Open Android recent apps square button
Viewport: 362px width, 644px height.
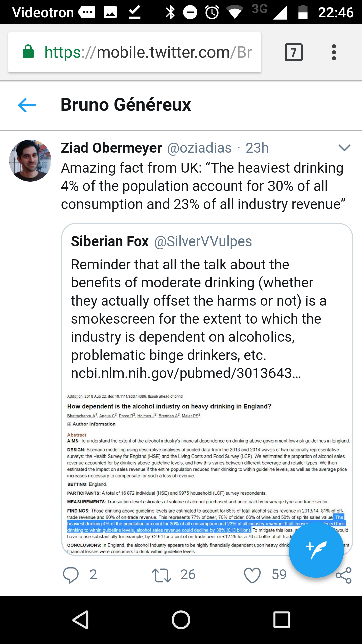click(x=282, y=620)
